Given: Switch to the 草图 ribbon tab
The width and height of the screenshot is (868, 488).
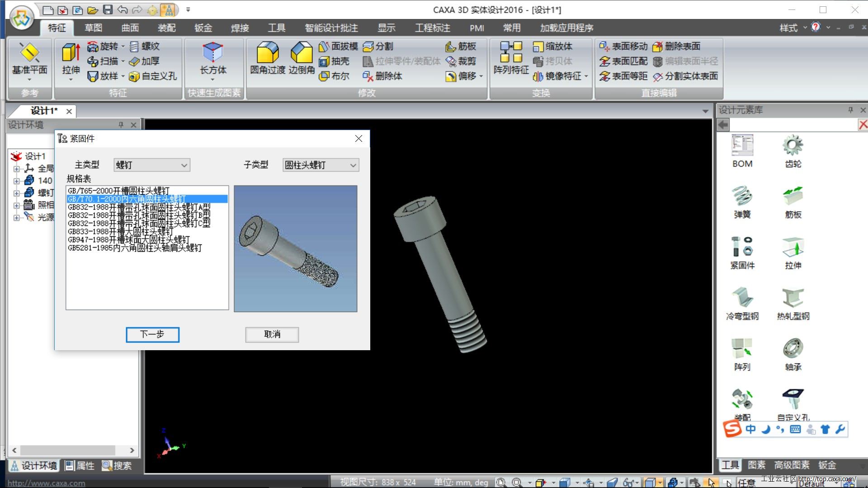Looking at the screenshot, I should pyautogui.click(x=94, y=28).
